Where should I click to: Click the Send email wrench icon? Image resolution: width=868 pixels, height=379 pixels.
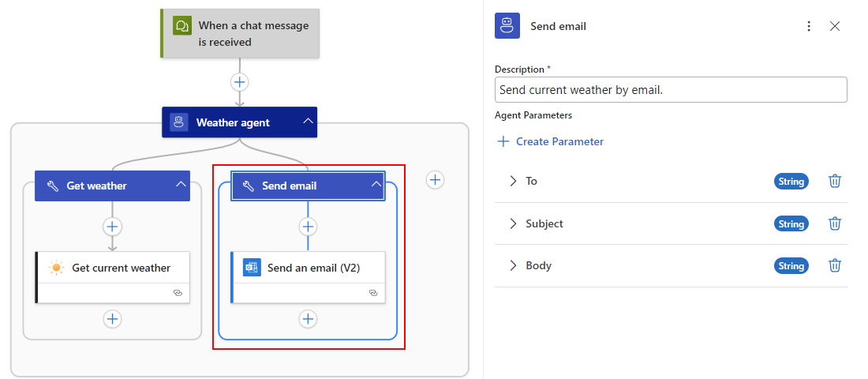coord(249,186)
